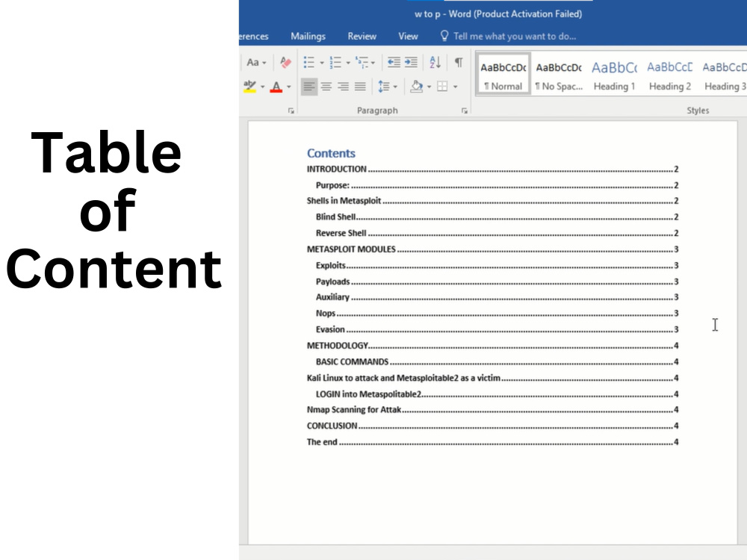Open the Mailings ribbon tab
747x560 pixels.
tap(309, 36)
